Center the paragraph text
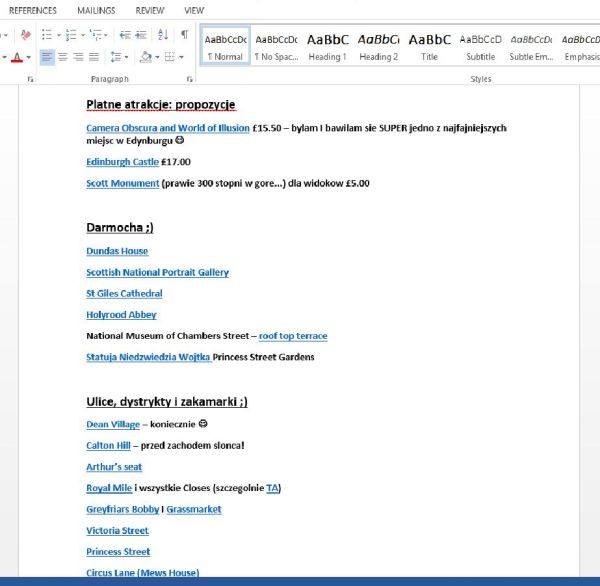The width and height of the screenshot is (600, 586). tap(62, 57)
